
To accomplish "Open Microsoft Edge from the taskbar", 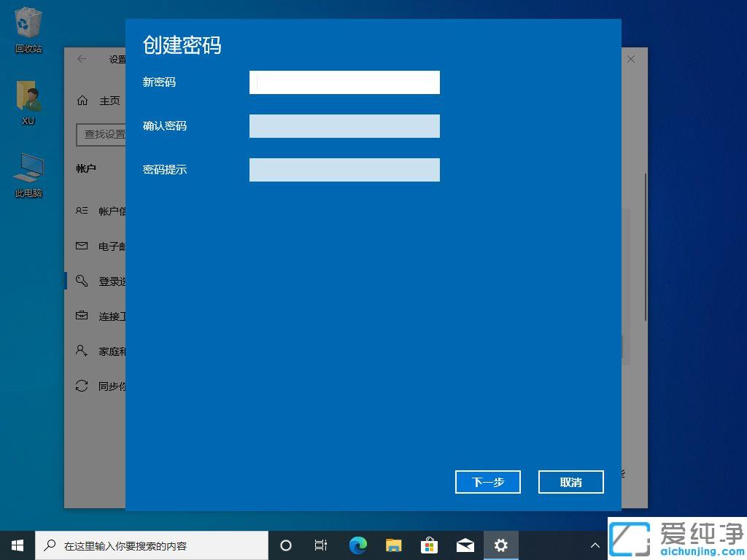I will [357, 545].
